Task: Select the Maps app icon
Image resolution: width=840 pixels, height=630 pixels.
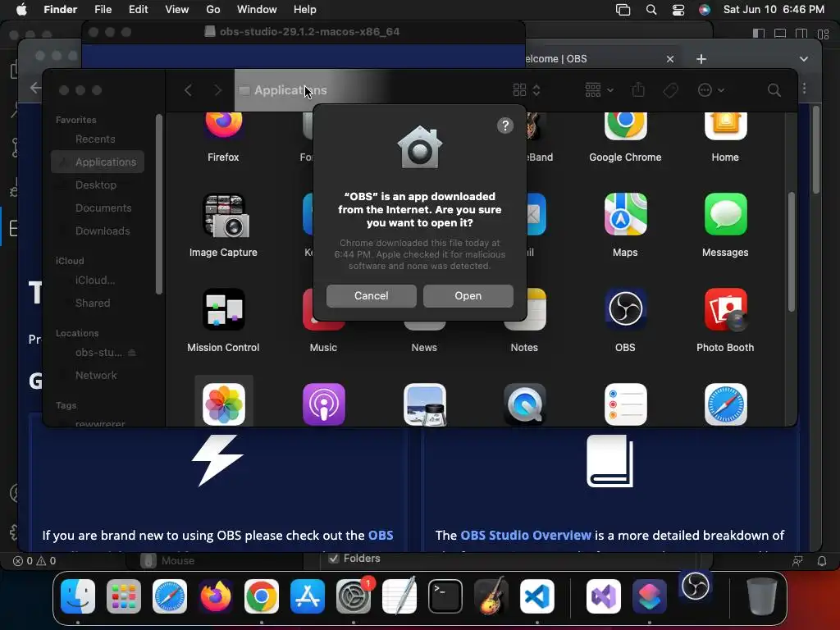Action: (625, 215)
